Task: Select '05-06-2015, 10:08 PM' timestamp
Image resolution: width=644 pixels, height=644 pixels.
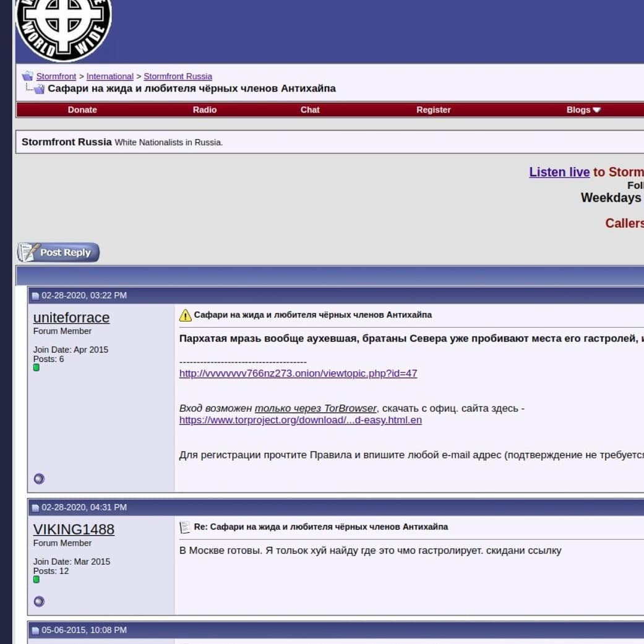Action: (x=84, y=630)
